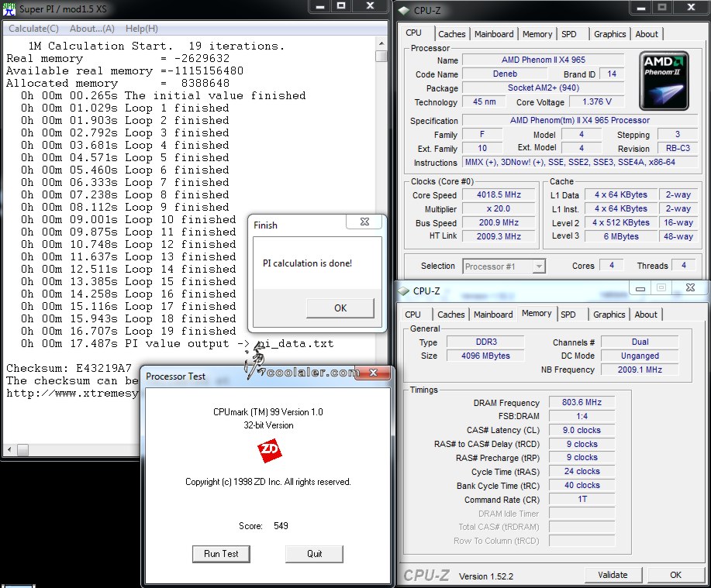Viewport: 711px width, 588px height.
Task: Click the Package value "Socket AM2+ (940)"
Action: pyautogui.click(x=544, y=88)
